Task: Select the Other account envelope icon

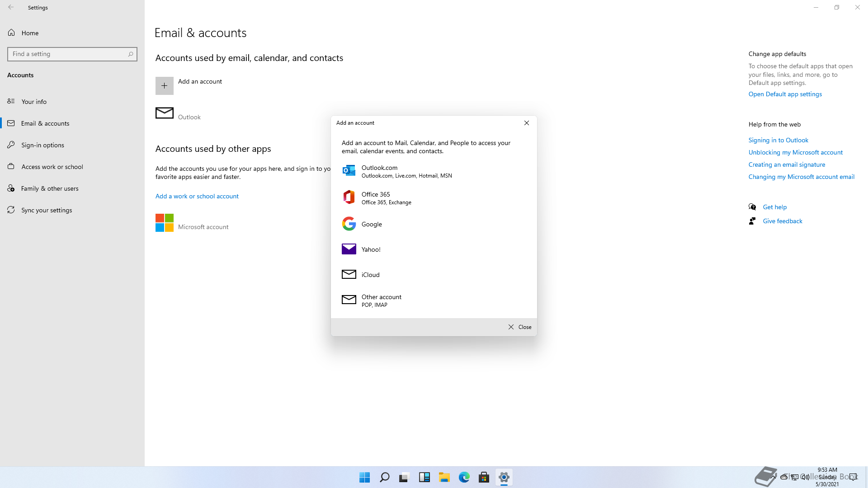Action: point(349,300)
